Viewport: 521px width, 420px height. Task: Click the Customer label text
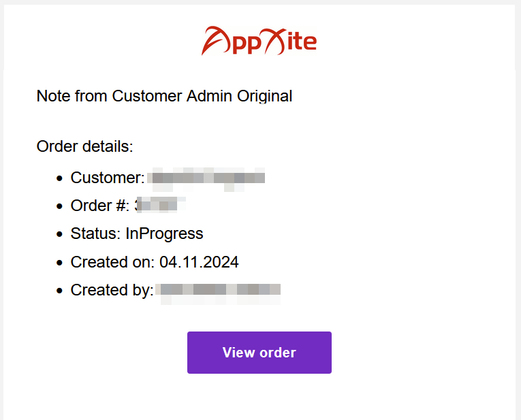click(x=108, y=178)
